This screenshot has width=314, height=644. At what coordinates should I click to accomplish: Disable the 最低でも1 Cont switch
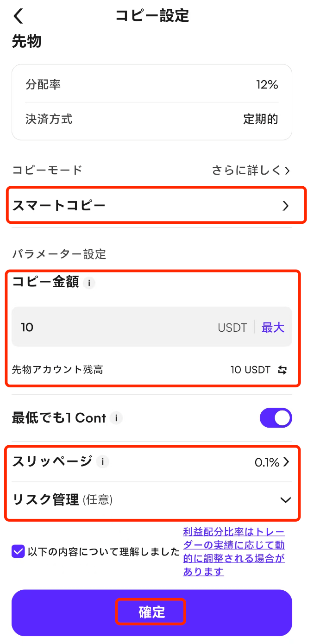pyautogui.click(x=276, y=418)
